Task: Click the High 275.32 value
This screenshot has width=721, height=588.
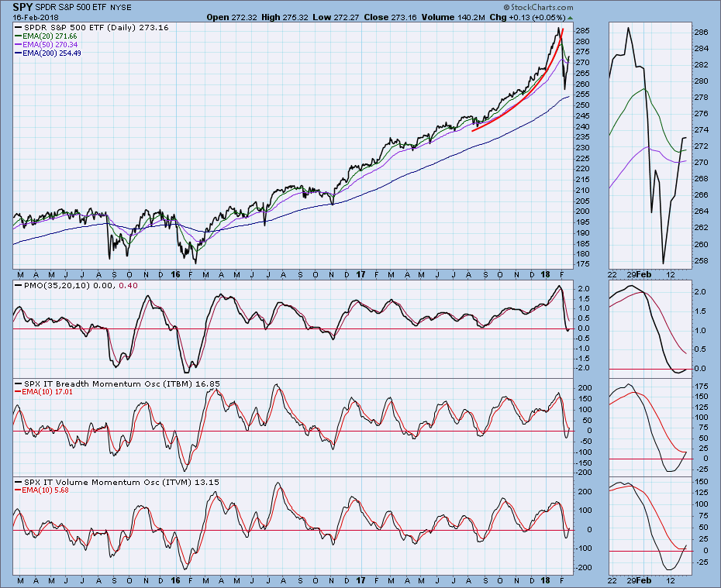Action: point(285,17)
